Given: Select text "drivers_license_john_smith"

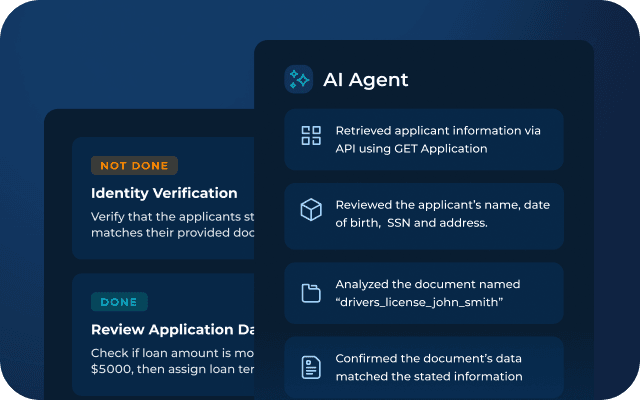Looking at the screenshot, I should [x=419, y=302].
